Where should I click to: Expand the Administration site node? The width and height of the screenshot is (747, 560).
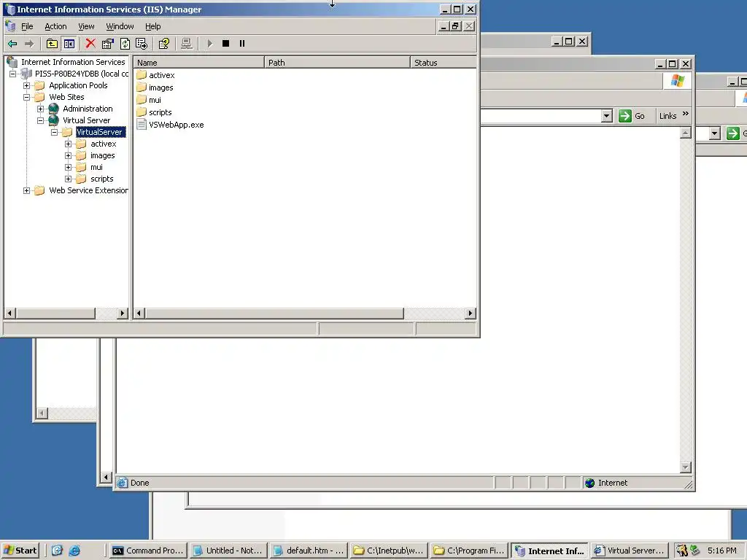tap(41, 109)
